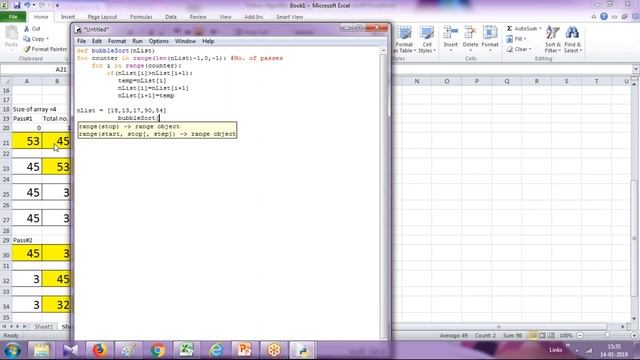Image resolution: width=640 pixels, height=360 pixels.
Task: Click the Excel View ribbon tab
Action: coord(225,17)
